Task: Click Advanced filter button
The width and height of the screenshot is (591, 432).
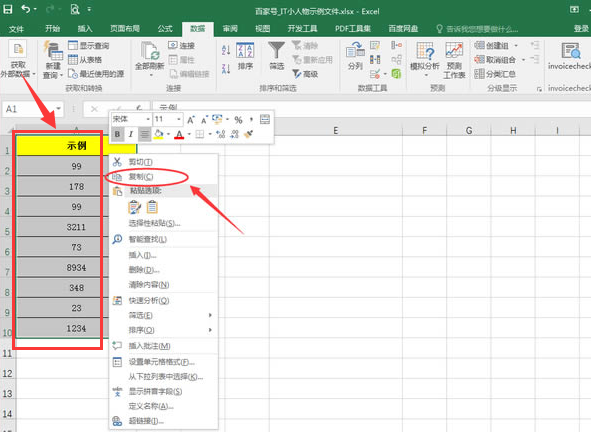Action: pos(305,74)
